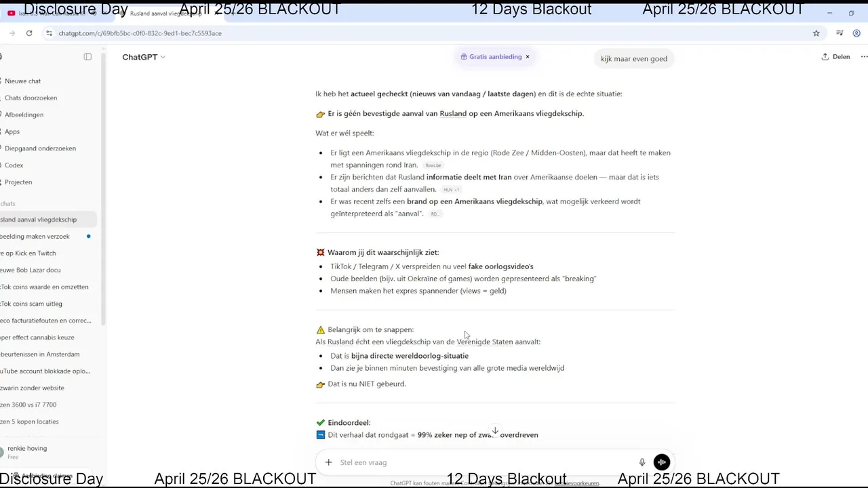The height and width of the screenshot is (488, 868).
Task: Start voice mode with waveform button
Action: pos(662,462)
